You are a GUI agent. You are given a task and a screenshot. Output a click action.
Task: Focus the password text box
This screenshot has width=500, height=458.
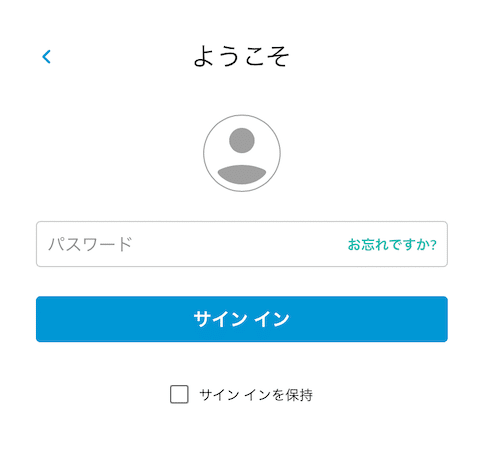(x=242, y=244)
